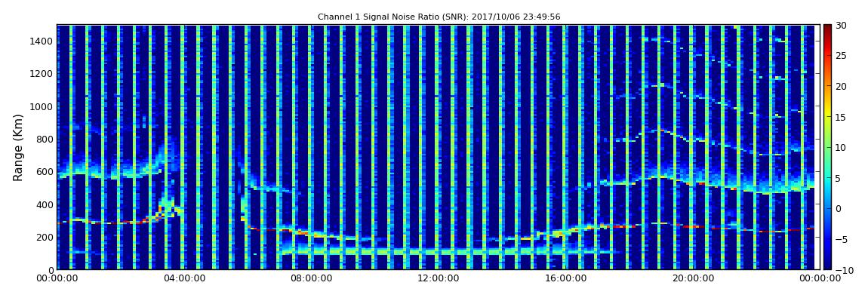Image resolution: width=868 pixels, height=307 pixels.
Task: Click the "Range (Km)" y-axis label
Action: click(x=18, y=148)
